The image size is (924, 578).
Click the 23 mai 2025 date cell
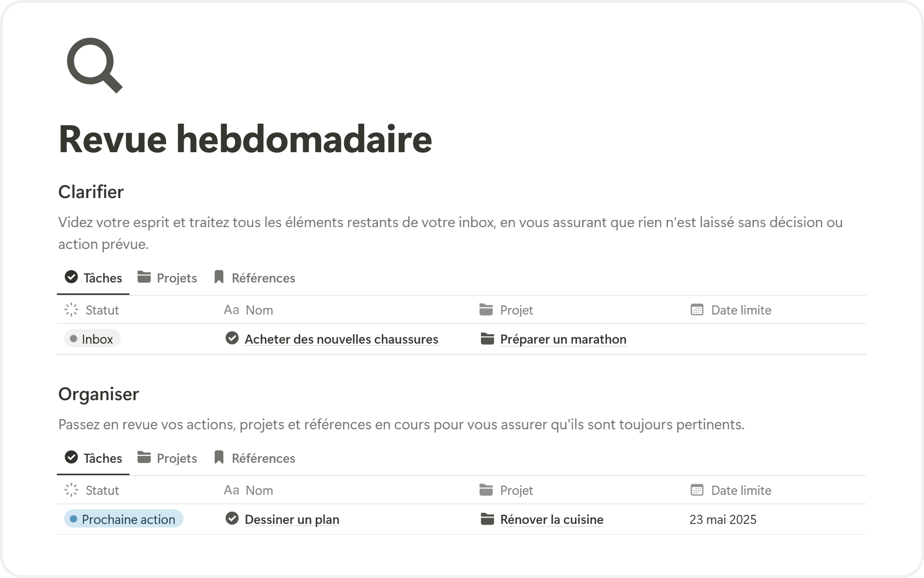click(x=723, y=519)
